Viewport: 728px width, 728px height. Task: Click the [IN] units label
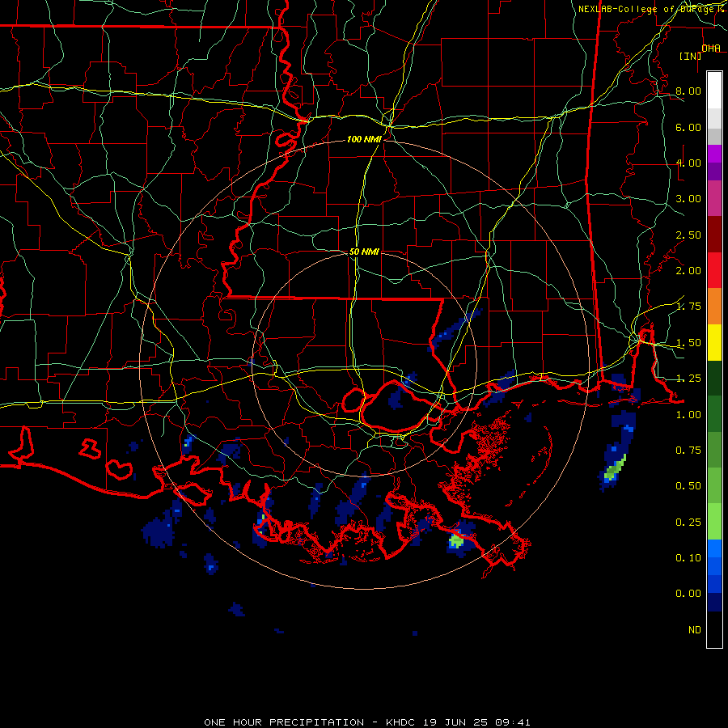690,56
